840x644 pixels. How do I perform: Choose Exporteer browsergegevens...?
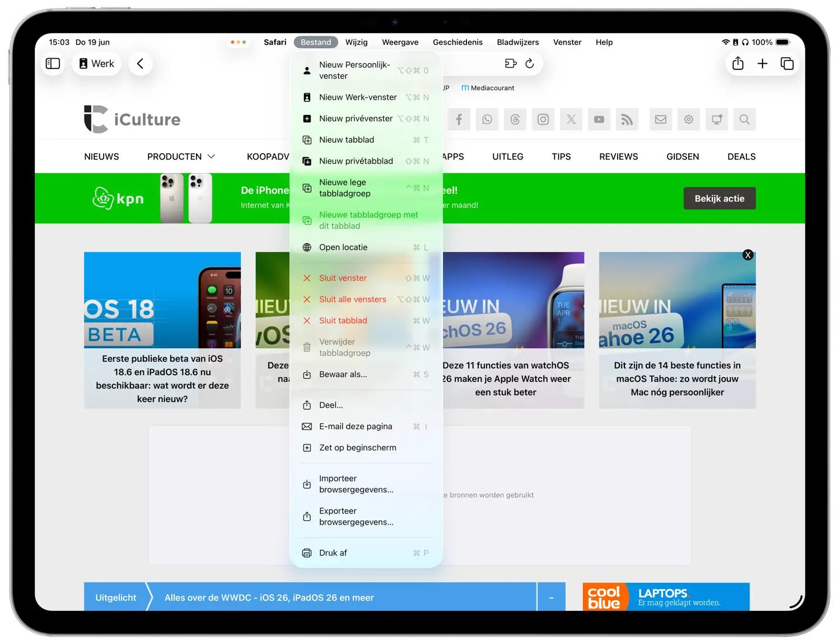[366, 517]
